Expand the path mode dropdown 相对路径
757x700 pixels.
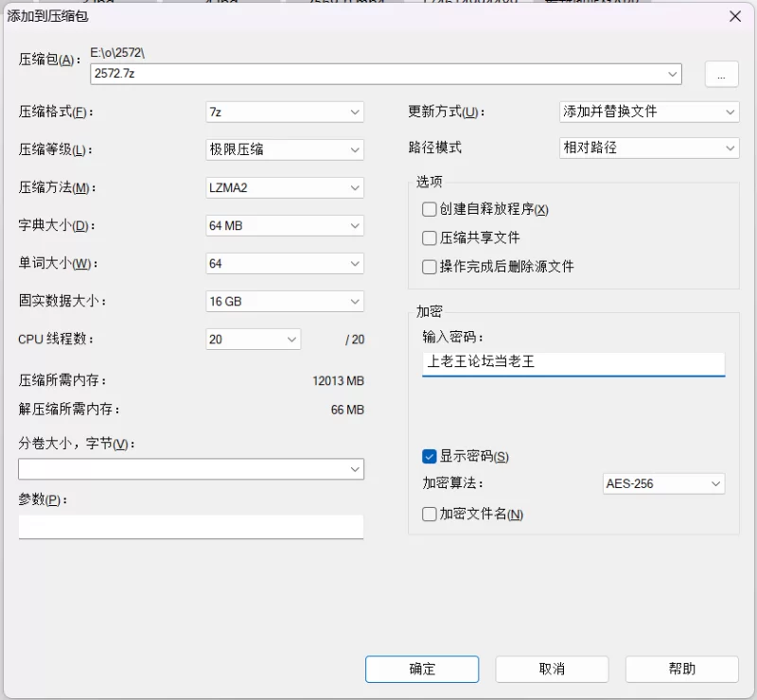point(649,148)
